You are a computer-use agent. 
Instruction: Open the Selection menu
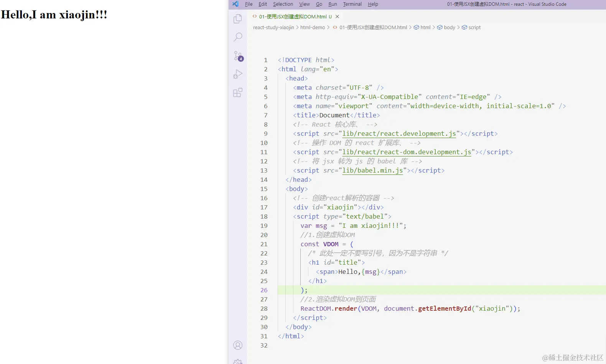[x=283, y=4]
